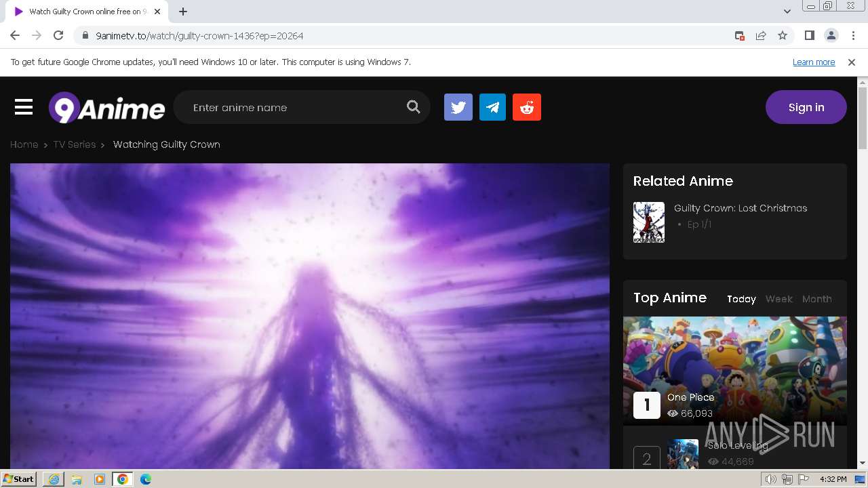Reload the current page
Image resolution: width=868 pixels, height=488 pixels.
point(58,35)
